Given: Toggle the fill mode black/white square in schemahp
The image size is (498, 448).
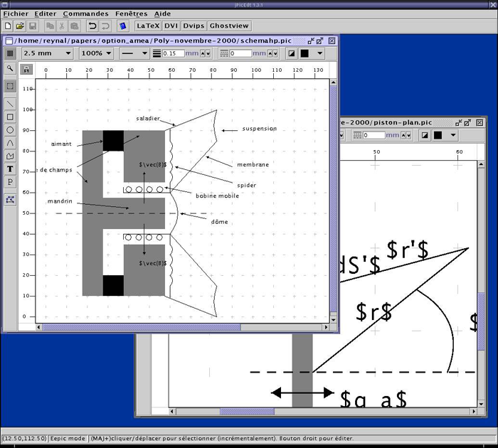Looking at the screenshot, I should [292, 53].
